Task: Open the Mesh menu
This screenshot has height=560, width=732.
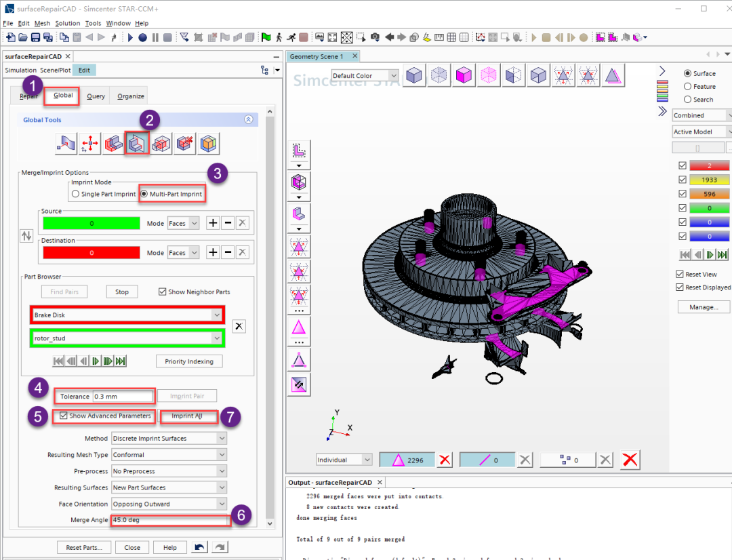Action: pos(42,23)
